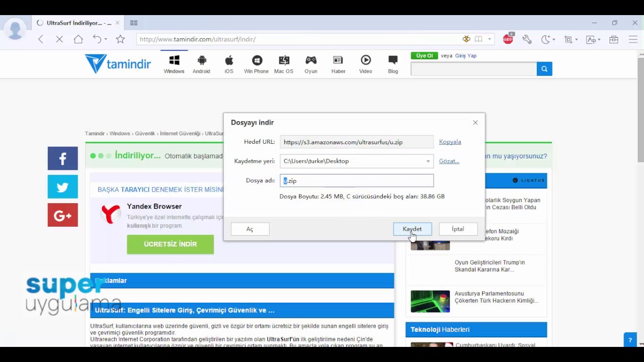The image size is (644, 362).
Task: Click the Aç button
Action: (x=250, y=229)
